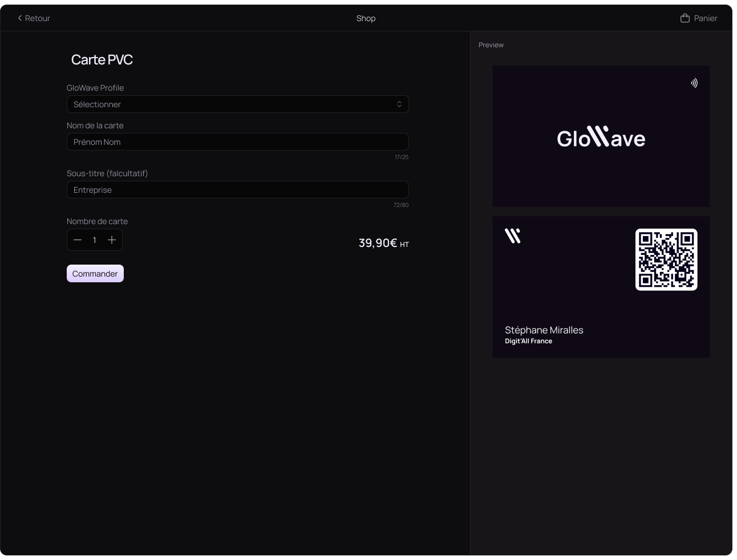
Task: Click the back chevron icon beside Retour
Action: [20, 18]
